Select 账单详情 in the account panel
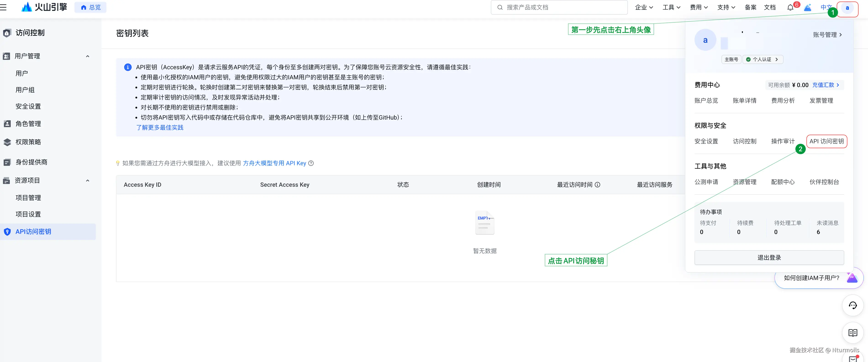The image size is (868, 362). point(745,100)
